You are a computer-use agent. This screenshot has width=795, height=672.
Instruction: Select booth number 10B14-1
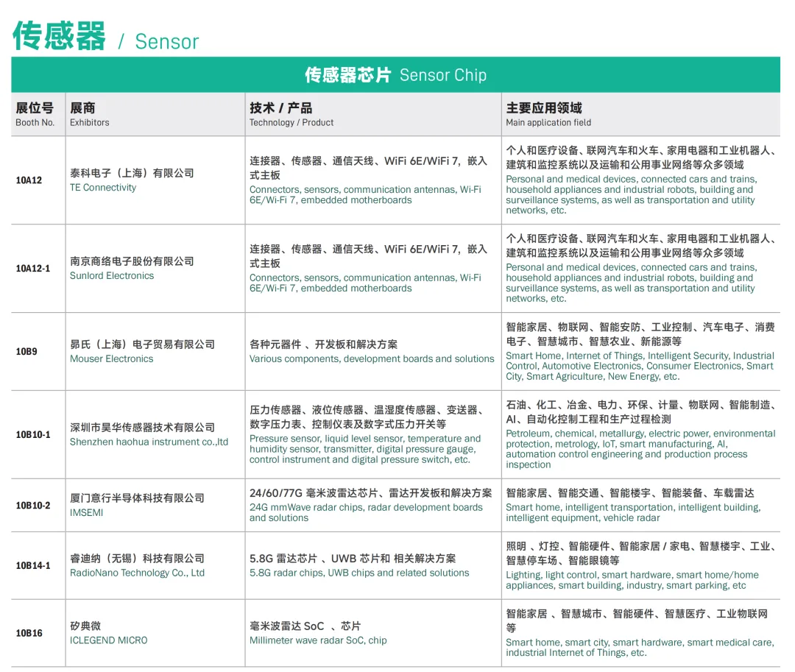pyautogui.click(x=33, y=565)
